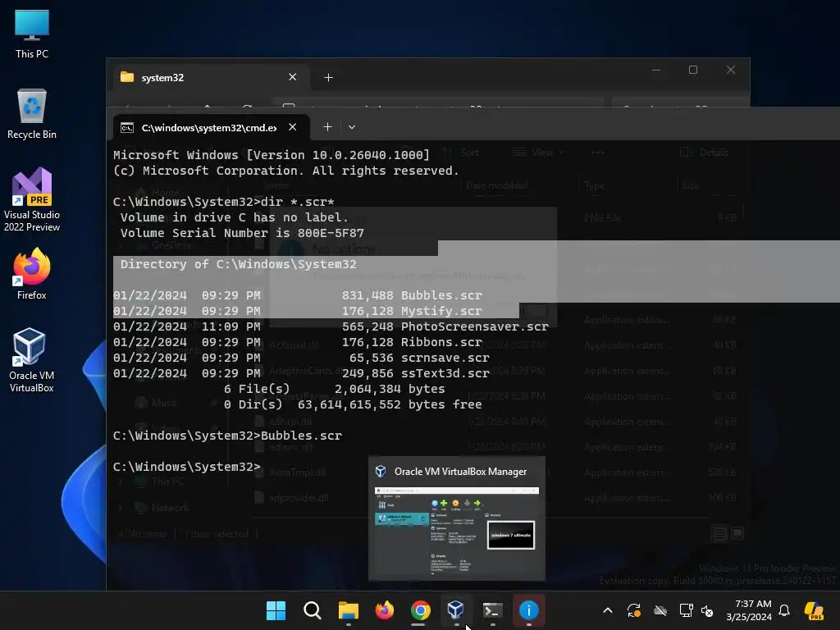Close the system32 Explorer tab
840x630 pixels.
pos(293,77)
